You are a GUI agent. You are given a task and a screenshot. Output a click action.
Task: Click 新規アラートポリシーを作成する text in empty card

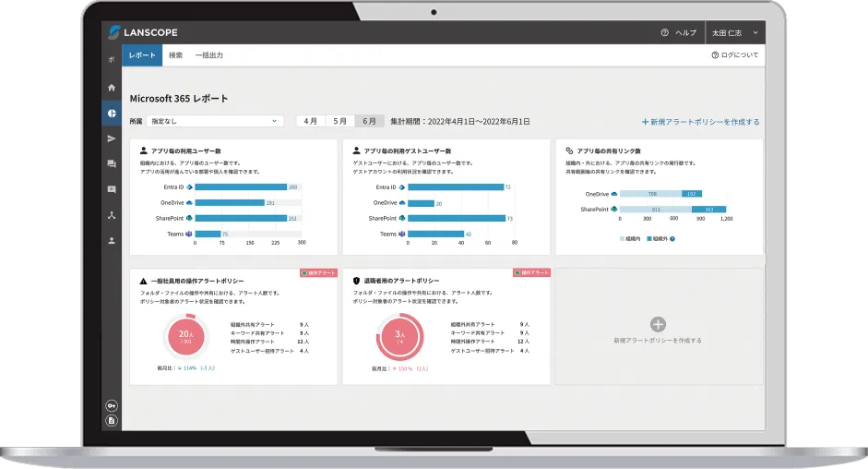tap(658, 341)
